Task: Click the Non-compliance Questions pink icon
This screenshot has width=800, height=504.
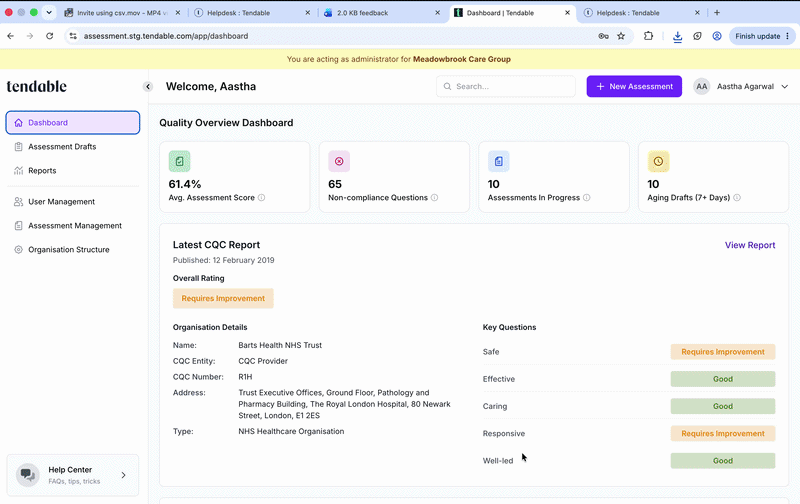Action: coord(339,161)
